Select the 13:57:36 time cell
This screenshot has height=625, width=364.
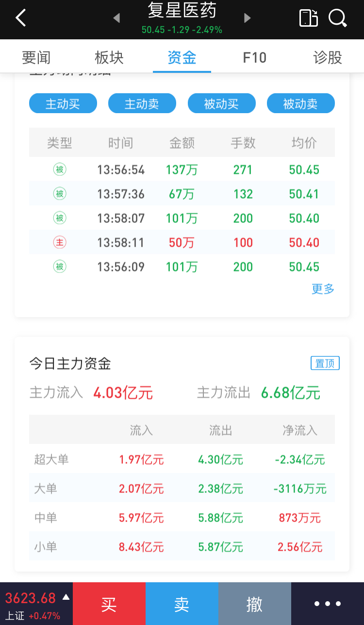tap(121, 194)
